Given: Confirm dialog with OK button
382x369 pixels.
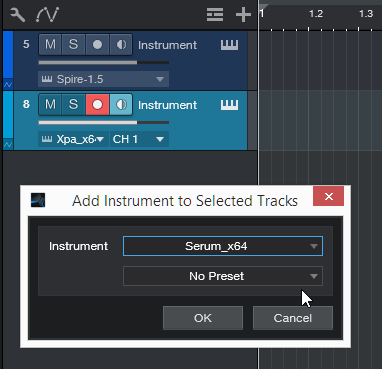Looking at the screenshot, I should [203, 318].
